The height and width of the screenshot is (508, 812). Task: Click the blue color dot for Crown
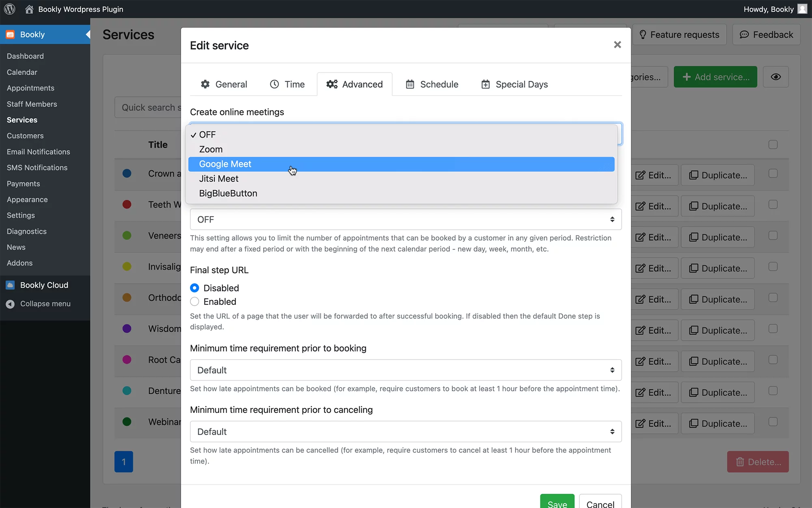click(127, 174)
